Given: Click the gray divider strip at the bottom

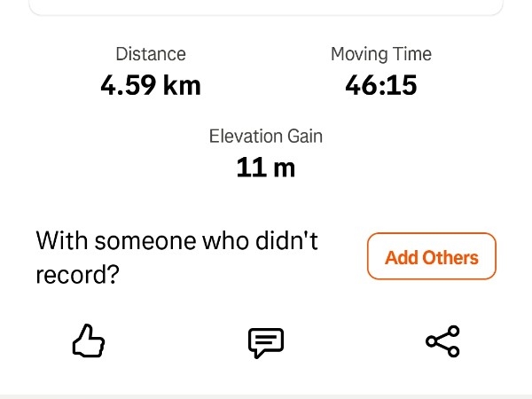Looking at the screenshot, I should coord(266,395).
